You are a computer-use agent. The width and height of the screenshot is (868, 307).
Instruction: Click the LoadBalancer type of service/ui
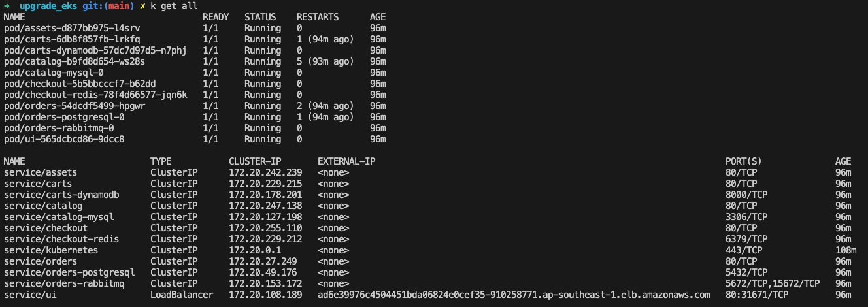(182, 295)
